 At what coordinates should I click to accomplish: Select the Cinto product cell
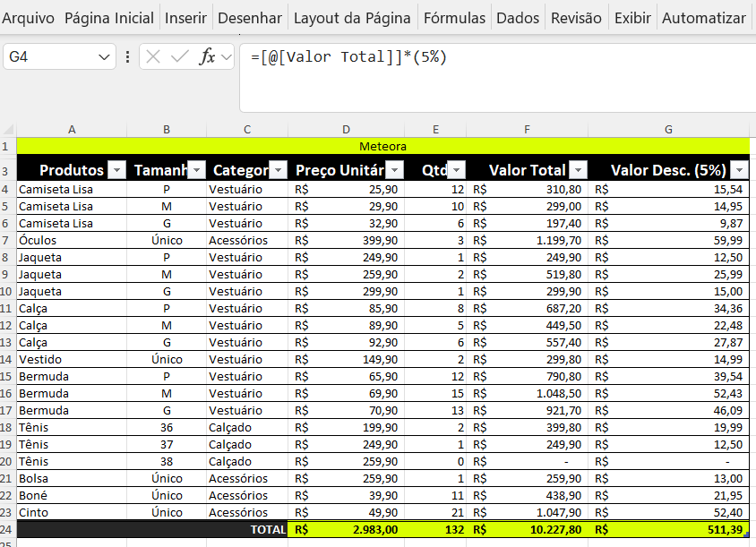pyautogui.click(x=72, y=512)
